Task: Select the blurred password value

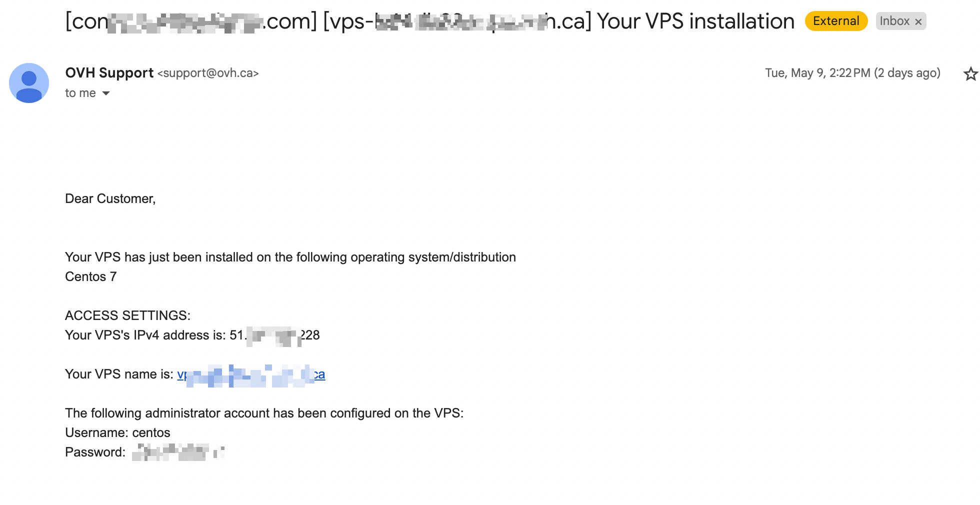Action: pyautogui.click(x=178, y=452)
